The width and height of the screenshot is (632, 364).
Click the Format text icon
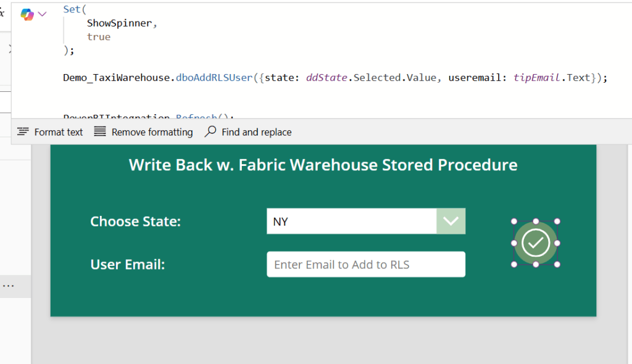coord(23,131)
